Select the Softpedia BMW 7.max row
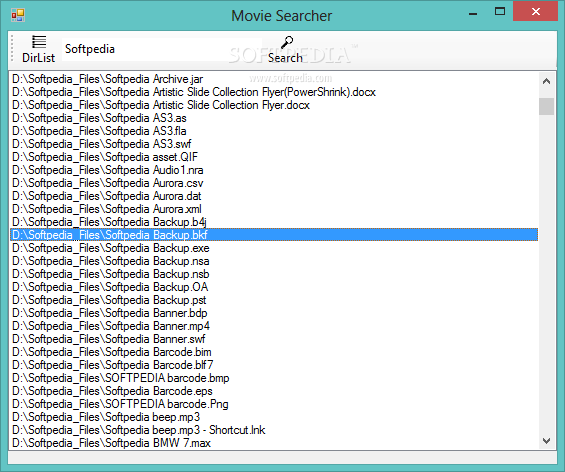Viewport: 565px width, 472px height. pyautogui.click(x=274, y=443)
